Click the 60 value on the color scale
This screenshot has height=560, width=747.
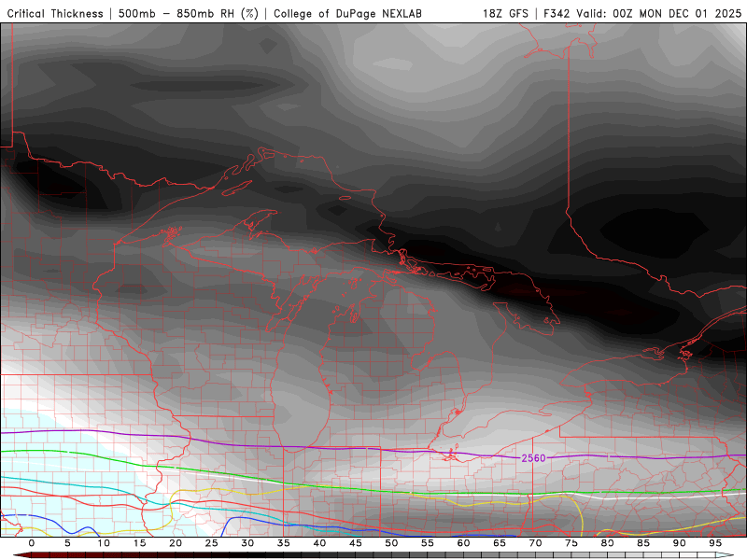[x=463, y=543]
